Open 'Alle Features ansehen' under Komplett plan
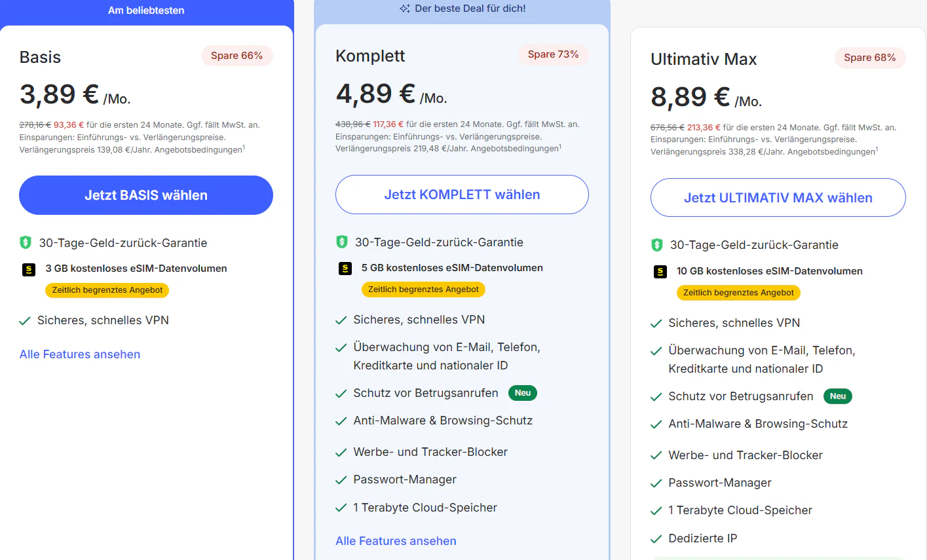927x560 pixels. (x=396, y=541)
